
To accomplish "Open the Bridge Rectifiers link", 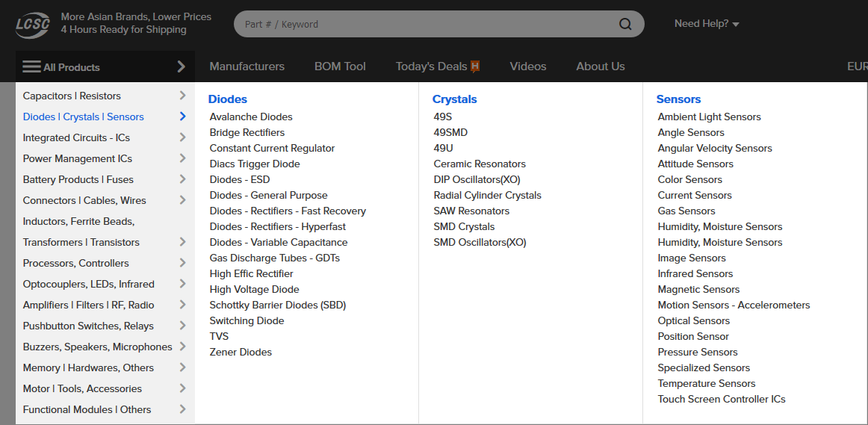I will (247, 132).
